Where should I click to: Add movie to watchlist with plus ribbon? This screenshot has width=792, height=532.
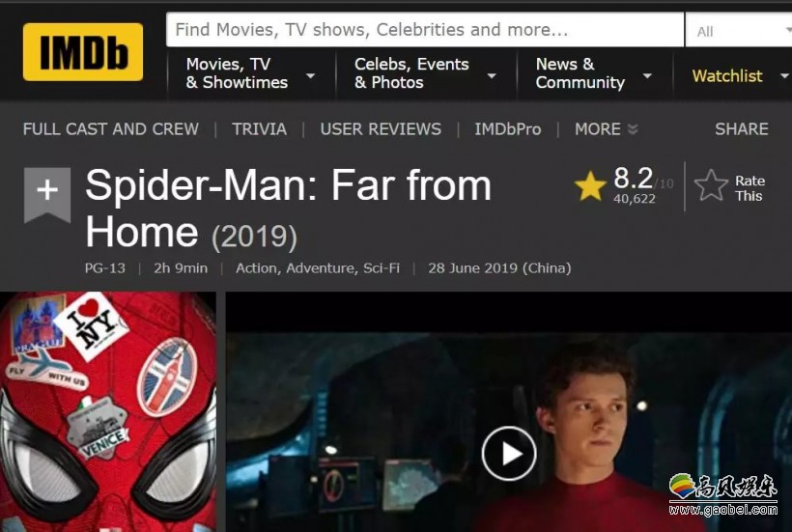pyautogui.click(x=47, y=194)
